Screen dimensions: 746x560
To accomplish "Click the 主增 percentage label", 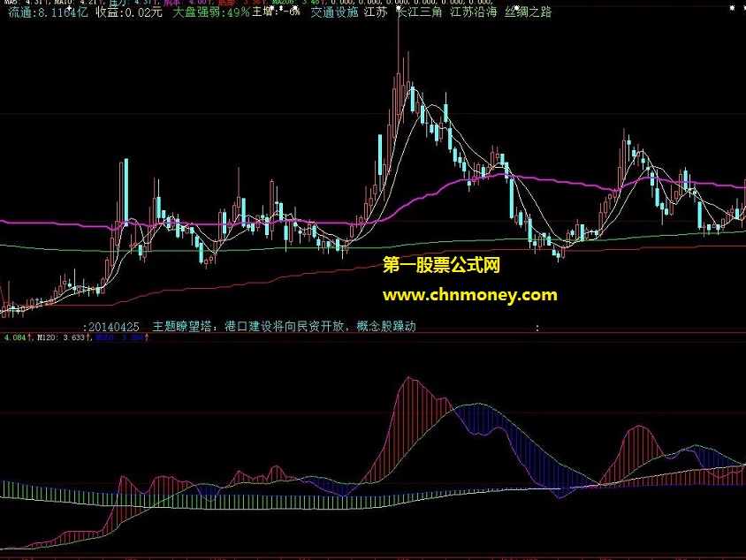I will [x=276, y=11].
